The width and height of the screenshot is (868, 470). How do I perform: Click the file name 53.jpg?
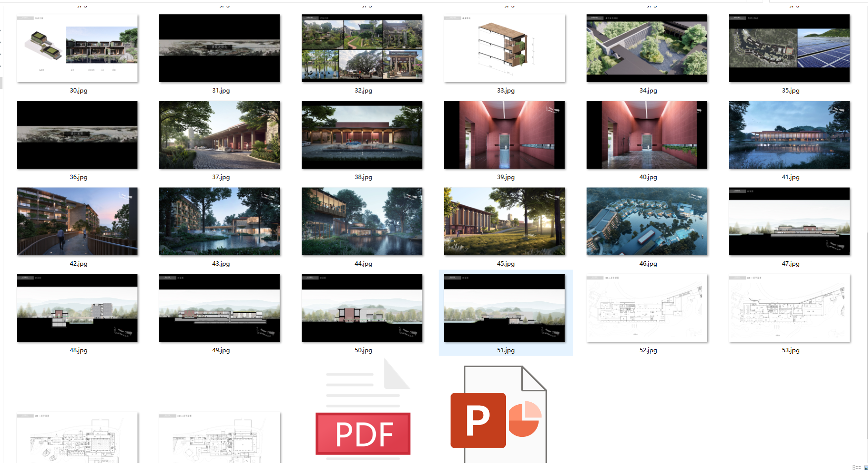[x=791, y=350]
